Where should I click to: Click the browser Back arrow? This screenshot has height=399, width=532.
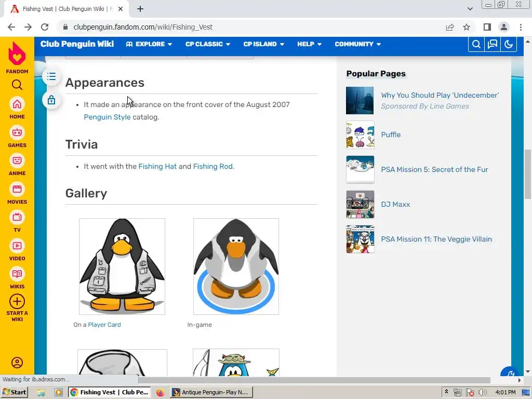(x=11, y=27)
